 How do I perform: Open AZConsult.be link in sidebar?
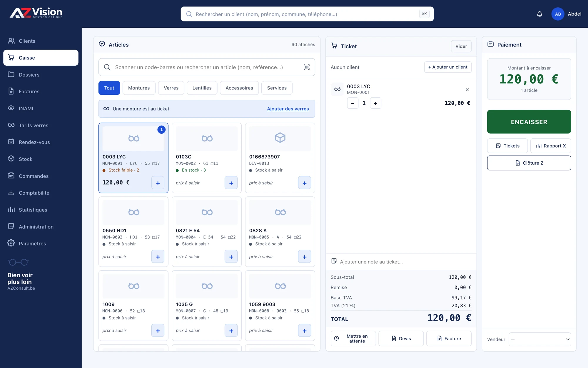pos(21,288)
